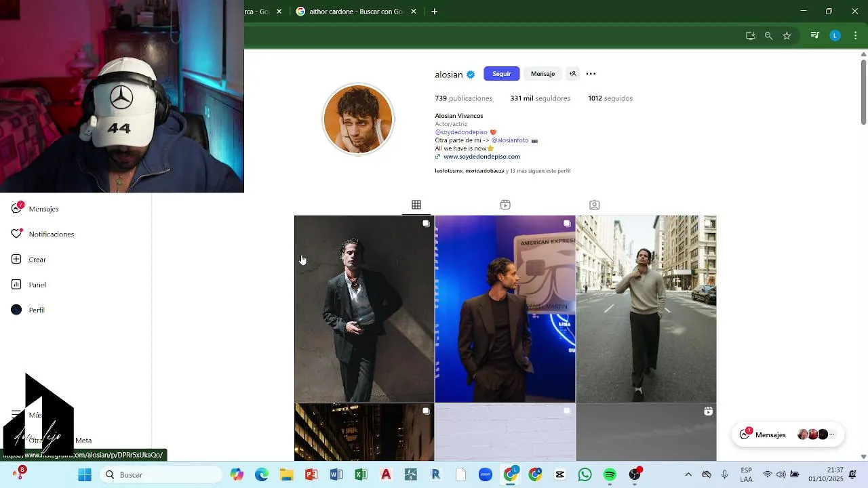Open Zoom from the taskbar

coord(486,474)
